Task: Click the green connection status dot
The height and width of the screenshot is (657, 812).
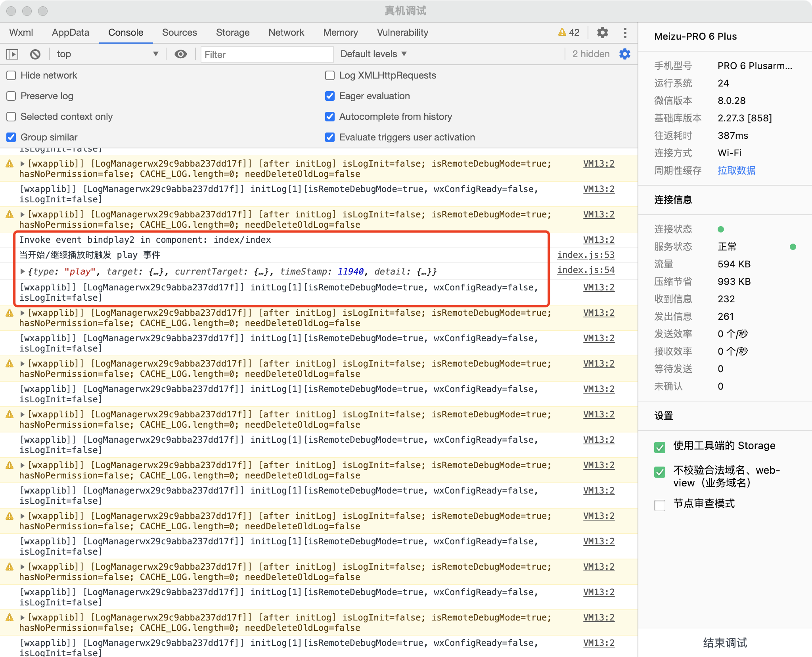Action: [721, 229]
